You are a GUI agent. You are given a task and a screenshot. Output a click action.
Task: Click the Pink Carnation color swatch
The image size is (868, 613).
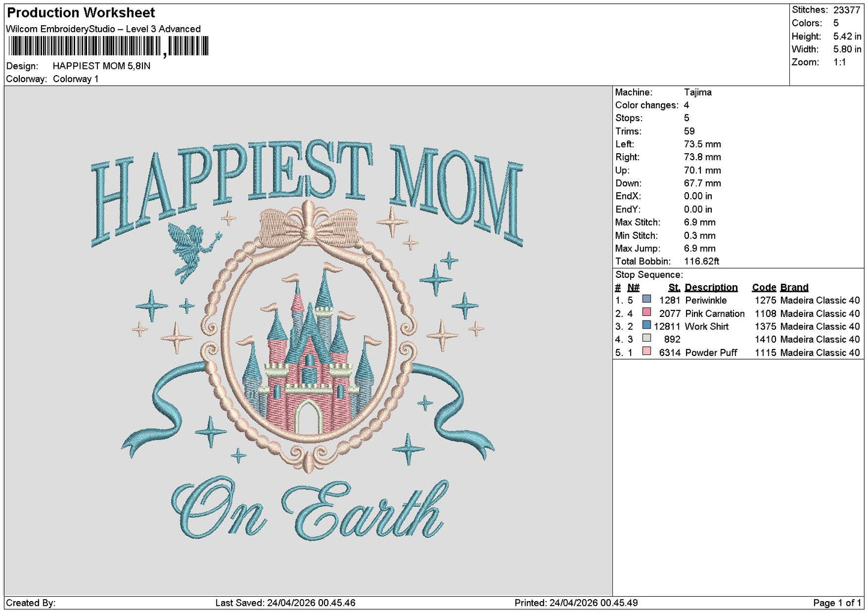click(x=646, y=312)
